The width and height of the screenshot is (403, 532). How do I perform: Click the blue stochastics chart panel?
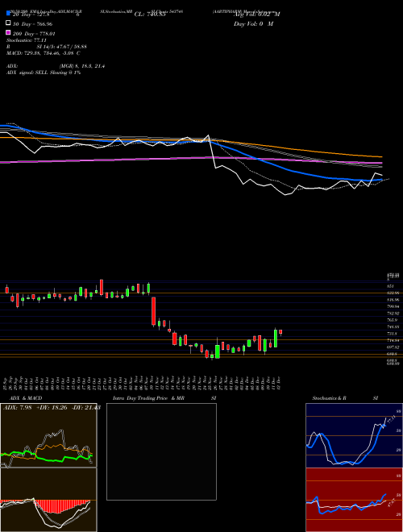click(x=354, y=435)
